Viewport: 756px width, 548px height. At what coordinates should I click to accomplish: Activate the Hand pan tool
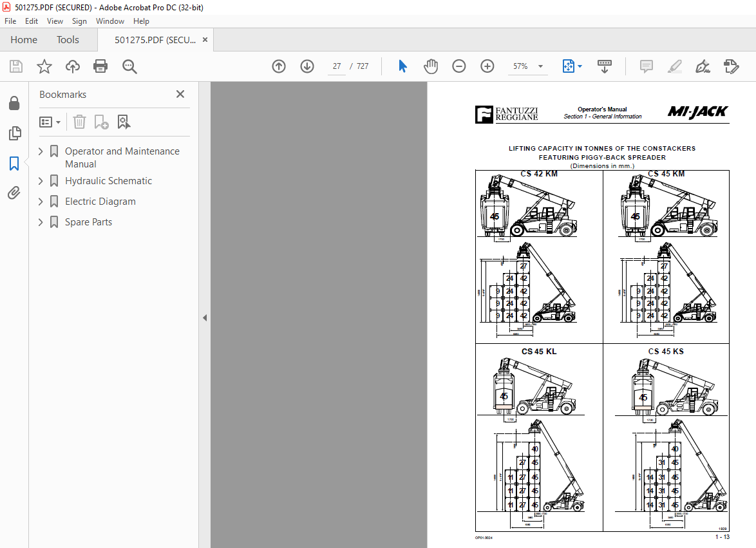(x=431, y=66)
